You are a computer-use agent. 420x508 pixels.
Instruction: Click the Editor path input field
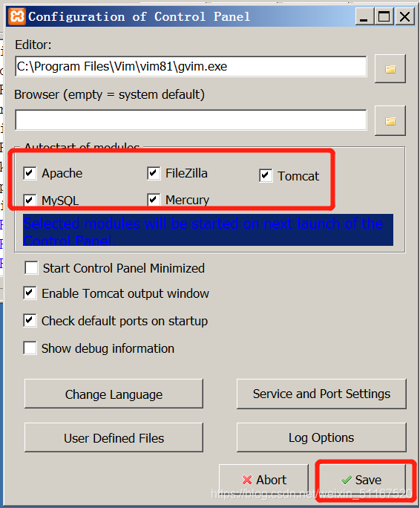pyautogui.click(x=191, y=66)
